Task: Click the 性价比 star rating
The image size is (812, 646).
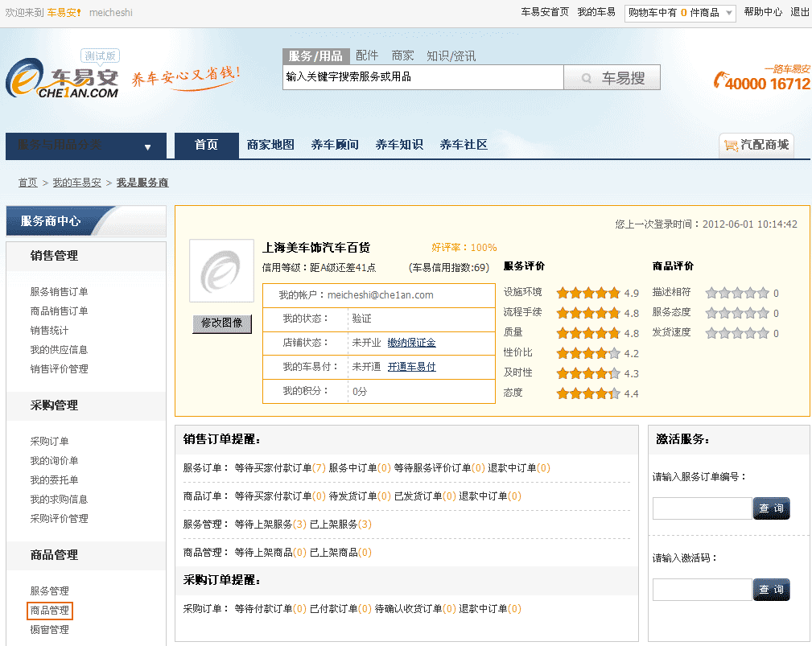Action: (588, 354)
